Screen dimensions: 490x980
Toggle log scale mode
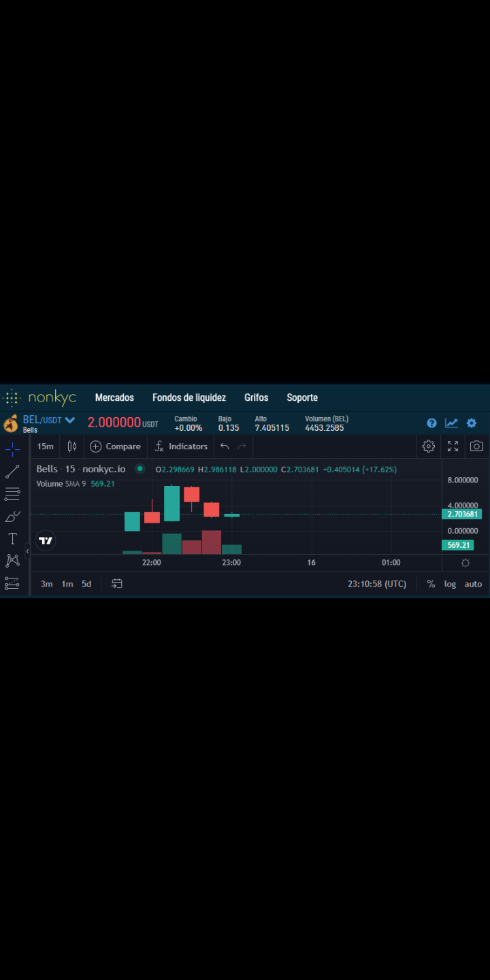point(450,584)
